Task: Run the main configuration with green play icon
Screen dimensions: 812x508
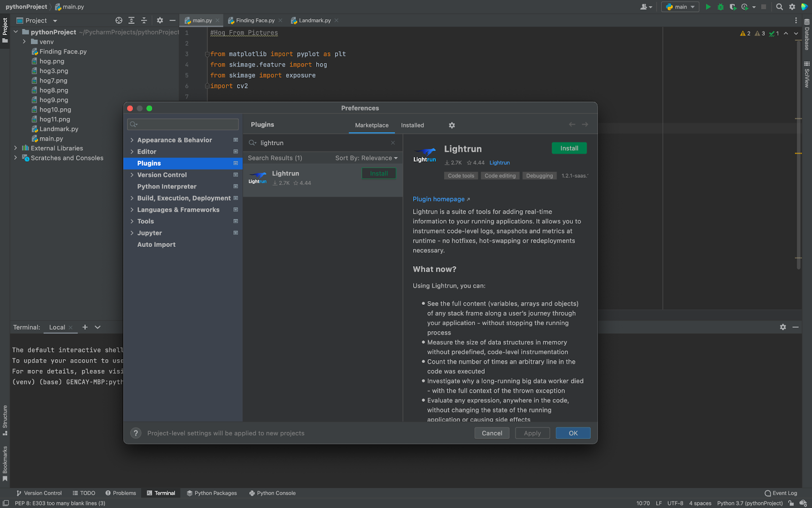Action: tap(708, 7)
